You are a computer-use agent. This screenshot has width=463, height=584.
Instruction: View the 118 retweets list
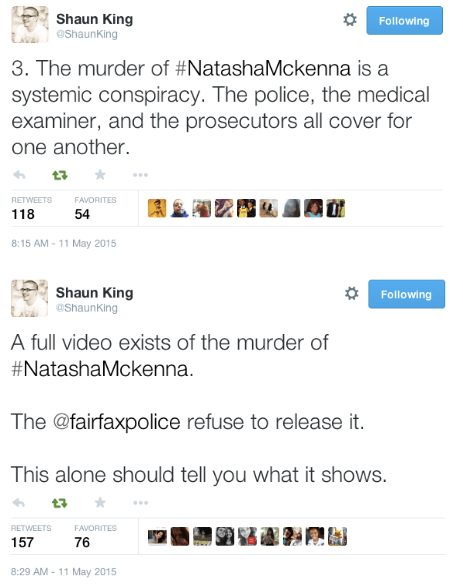tap(31, 208)
